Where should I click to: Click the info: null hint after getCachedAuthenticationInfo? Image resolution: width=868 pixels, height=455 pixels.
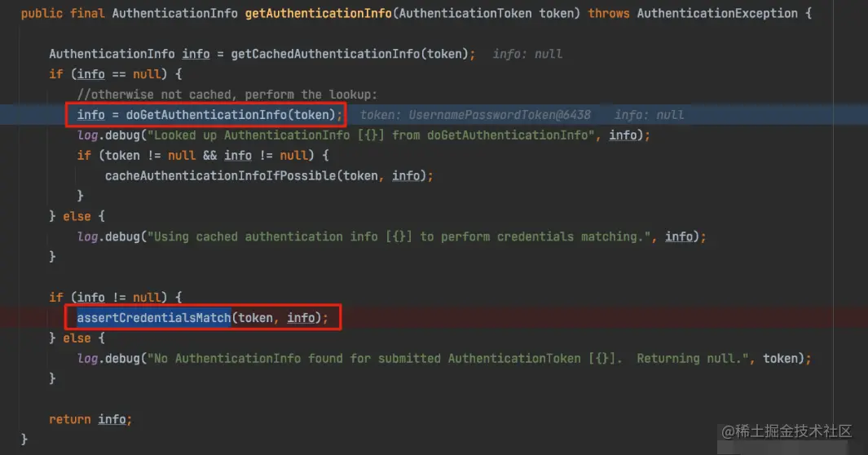coord(527,54)
